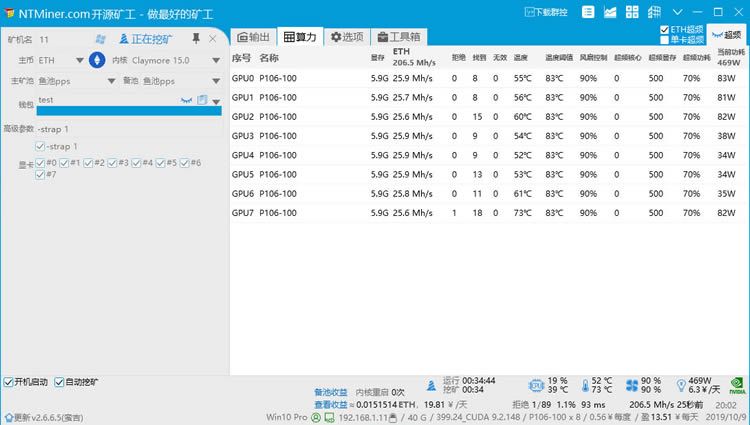Click the 查看收益 link

pos(331,404)
